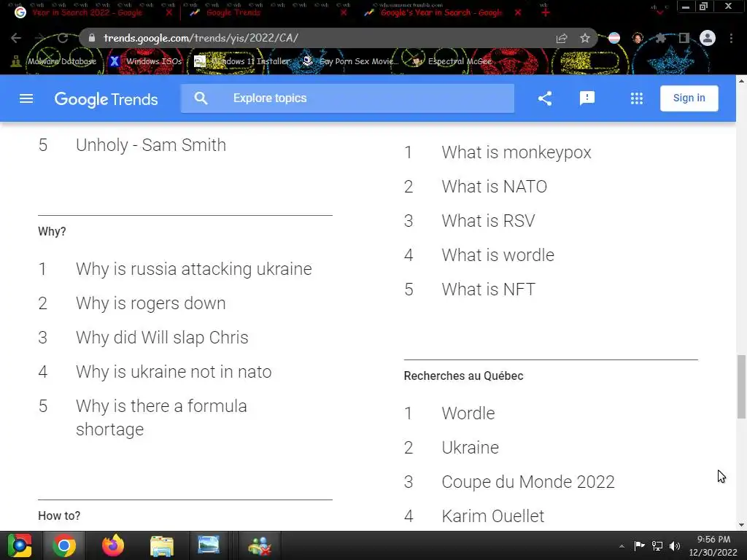Select What is monkeypox
This screenshot has width=747, height=560.
pyautogui.click(x=516, y=152)
